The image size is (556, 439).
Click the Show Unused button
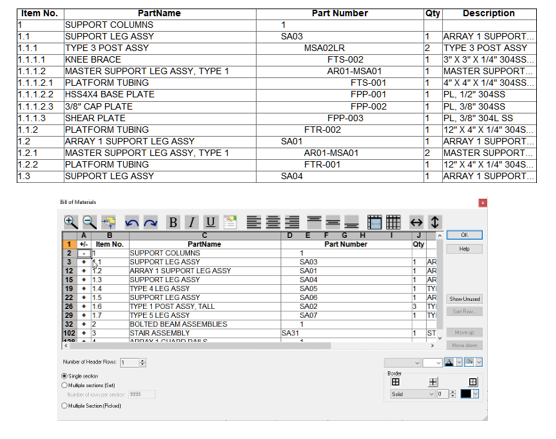click(x=464, y=299)
